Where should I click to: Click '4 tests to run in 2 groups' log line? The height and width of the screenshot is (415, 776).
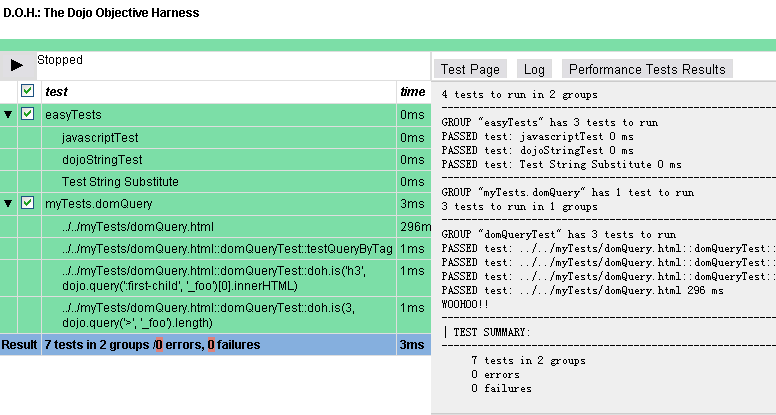click(520, 94)
